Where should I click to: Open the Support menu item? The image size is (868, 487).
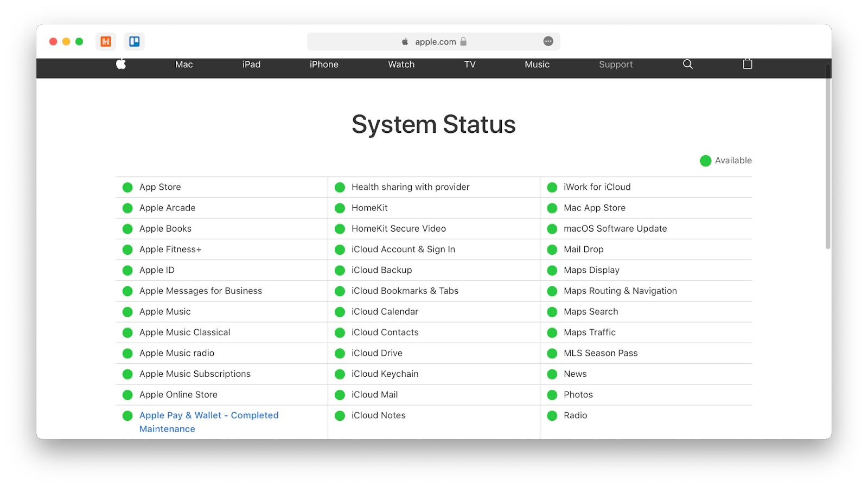[616, 64]
